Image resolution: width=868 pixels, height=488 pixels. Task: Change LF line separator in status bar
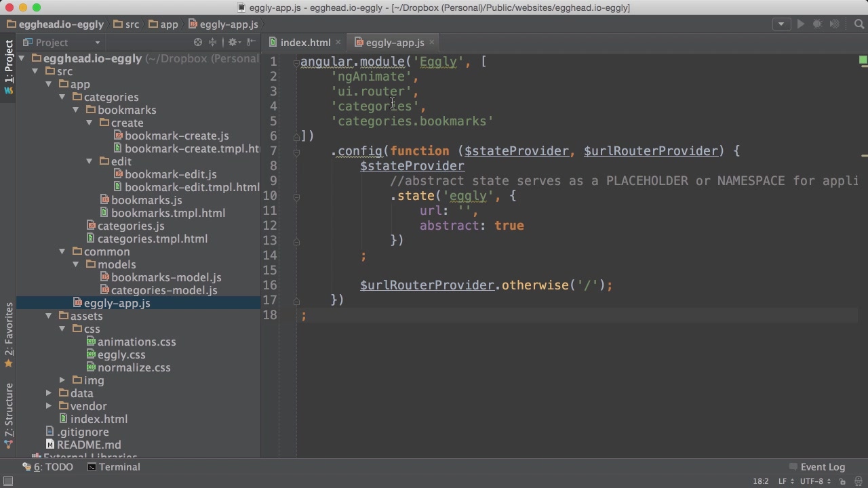click(786, 481)
